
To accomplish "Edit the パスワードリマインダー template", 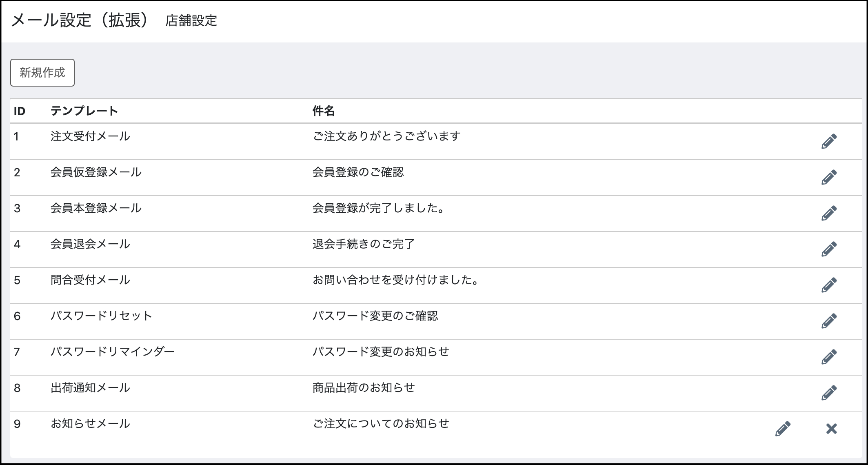I will [x=829, y=357].
